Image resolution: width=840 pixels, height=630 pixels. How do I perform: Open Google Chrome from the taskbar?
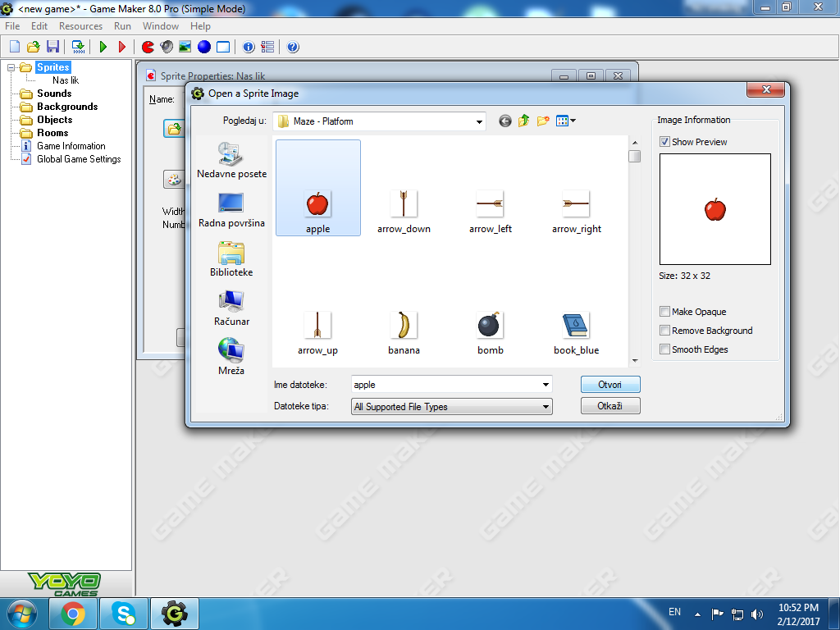point(73,614)
